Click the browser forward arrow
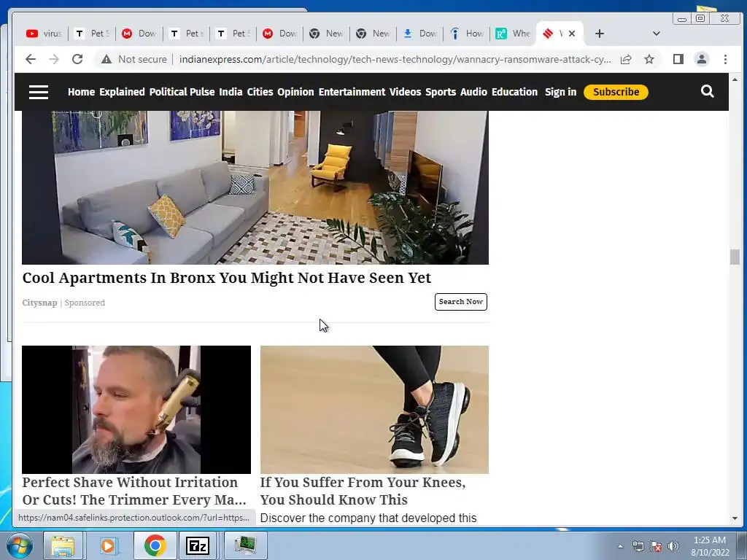747x560 pixels. [54, 59]
